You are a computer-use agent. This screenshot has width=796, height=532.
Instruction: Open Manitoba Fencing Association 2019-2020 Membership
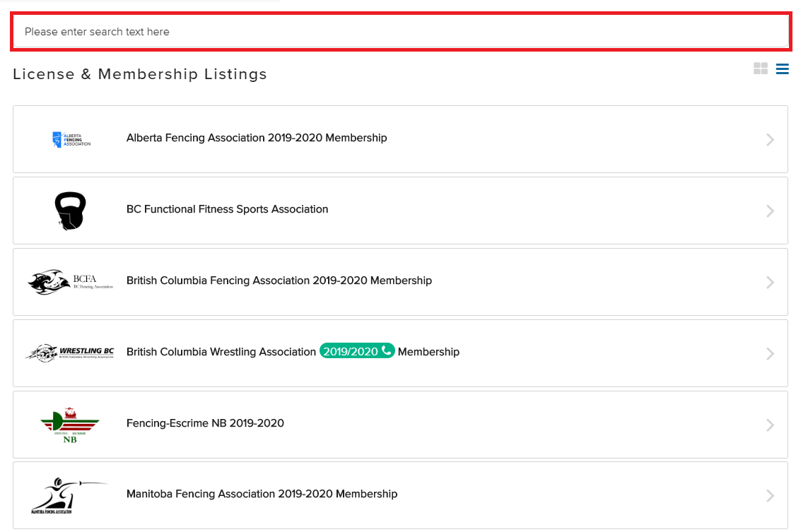coord(262,495)
